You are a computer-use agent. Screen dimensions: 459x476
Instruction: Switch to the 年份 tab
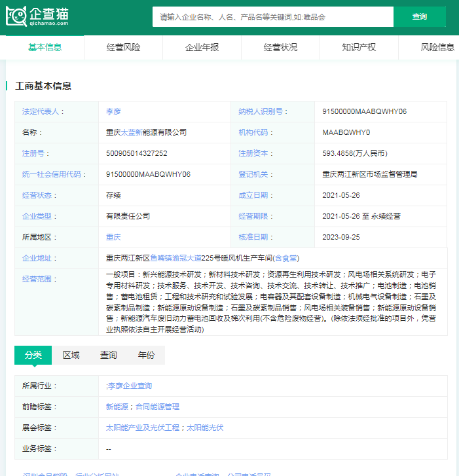146,355
